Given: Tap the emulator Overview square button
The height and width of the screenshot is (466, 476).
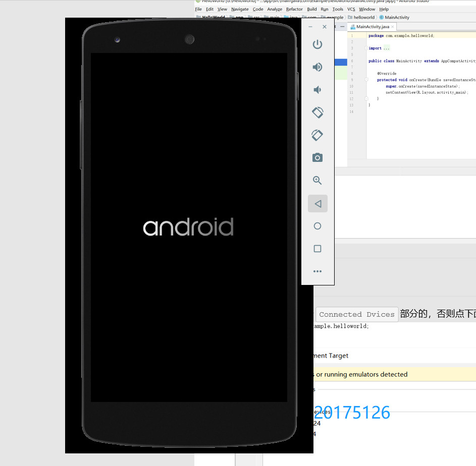Looking at the screenshot, I should click(x=317, y=249).
